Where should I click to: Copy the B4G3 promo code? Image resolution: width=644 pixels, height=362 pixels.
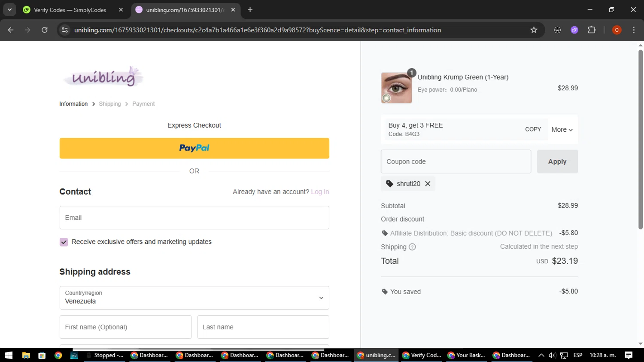coord(533,129)
